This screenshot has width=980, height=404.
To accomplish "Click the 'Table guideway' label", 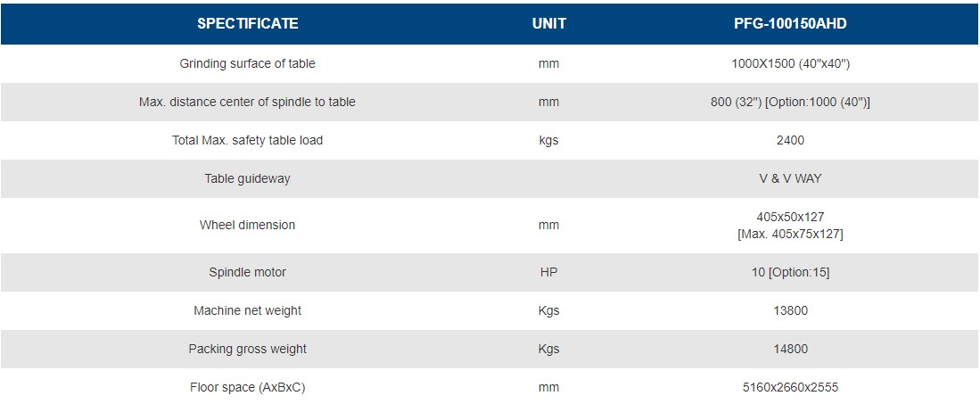I will (248, 179).
